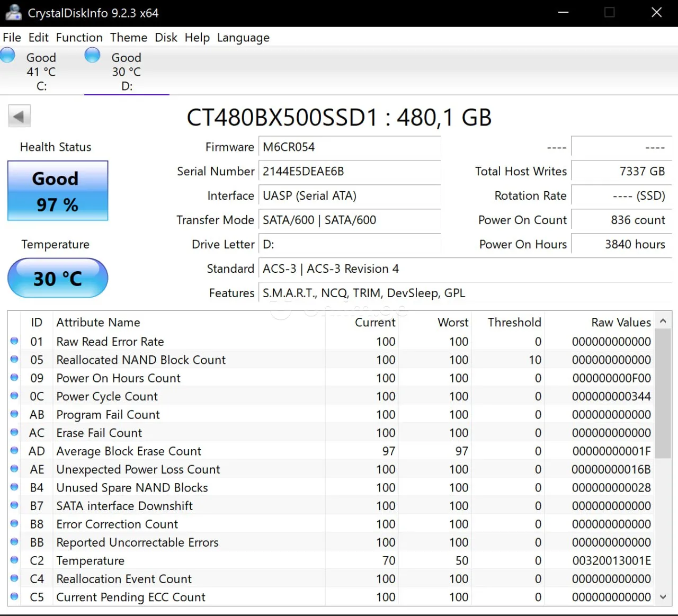
Task: Click the Total Host Writes value 7337 GB
Action: [x=621, y=172]
